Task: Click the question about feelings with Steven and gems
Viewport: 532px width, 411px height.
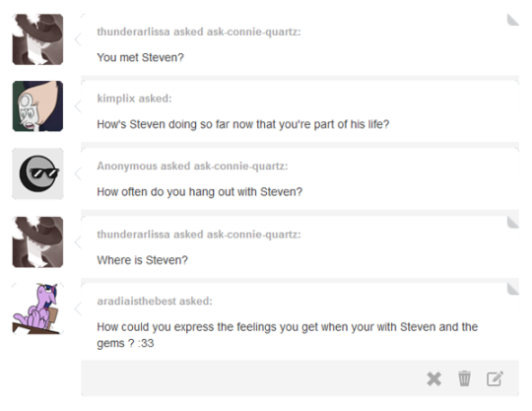Action: [x=288, y=335]
